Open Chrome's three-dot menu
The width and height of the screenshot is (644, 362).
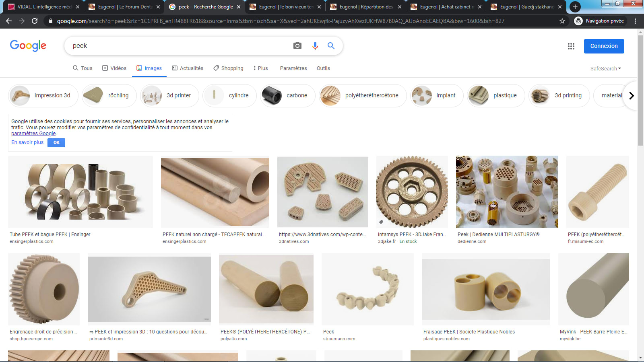(635, 21)
